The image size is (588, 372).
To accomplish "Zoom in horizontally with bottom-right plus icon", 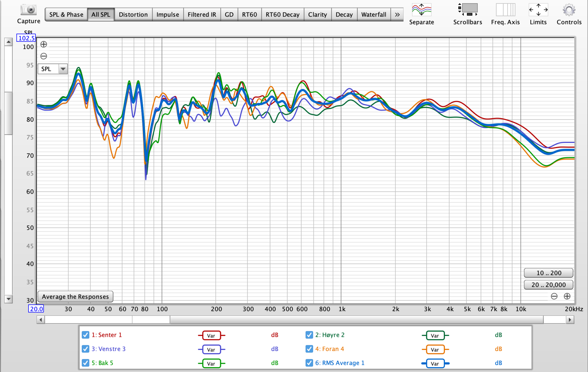I will (567, 296).
